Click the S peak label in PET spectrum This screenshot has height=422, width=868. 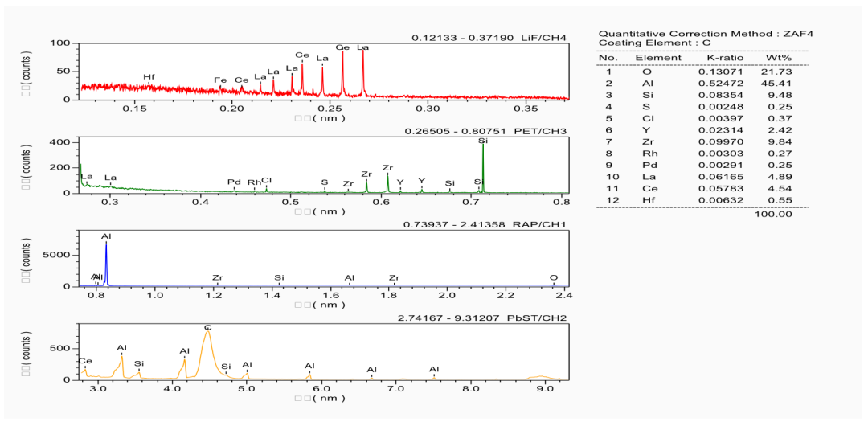coord(325,182)
